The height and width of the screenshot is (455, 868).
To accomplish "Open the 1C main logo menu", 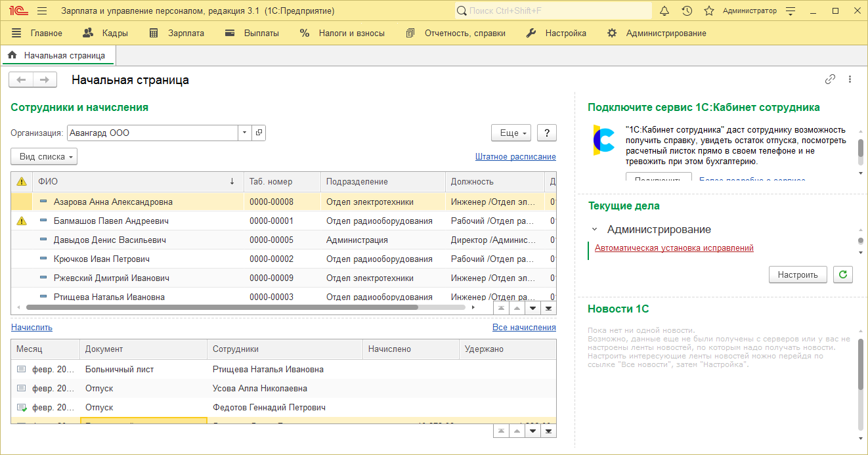I will point(17,11).
